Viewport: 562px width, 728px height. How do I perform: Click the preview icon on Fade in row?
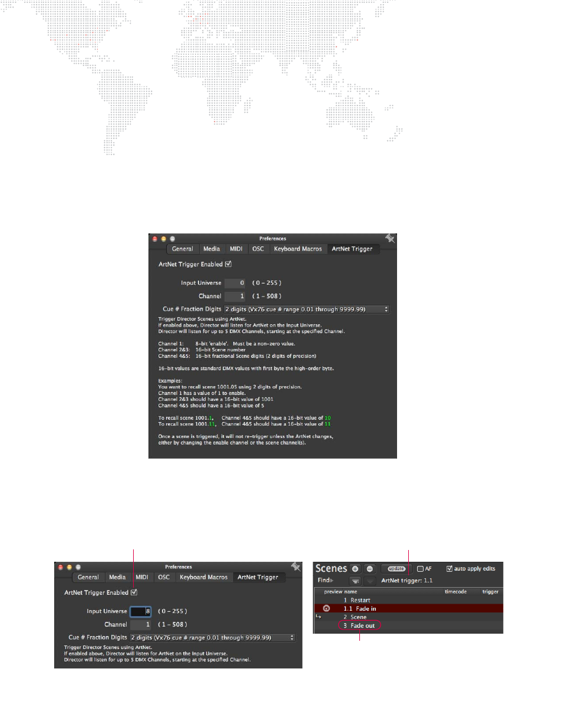326,608
